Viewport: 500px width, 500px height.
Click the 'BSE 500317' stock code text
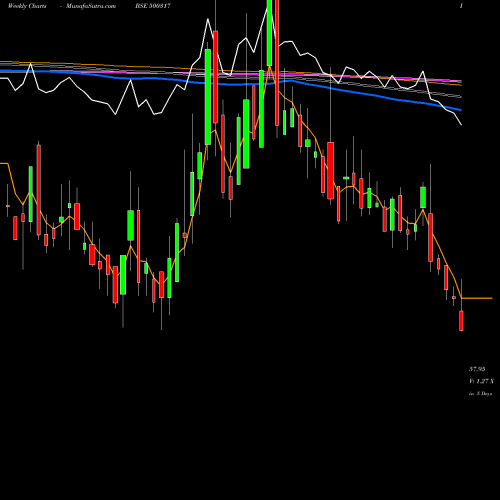tap(153, 6)
